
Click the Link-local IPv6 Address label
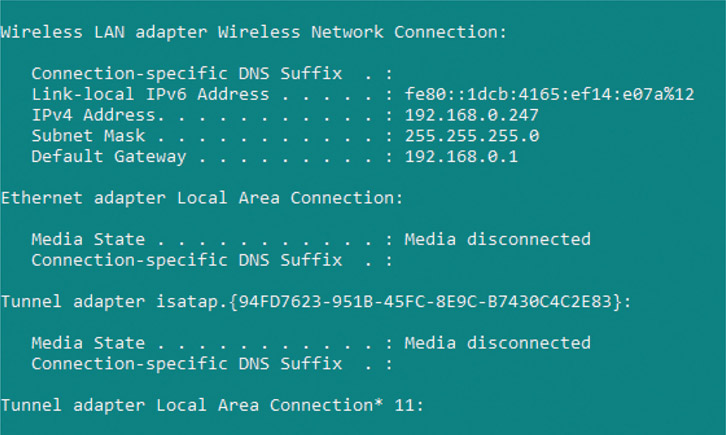point(150,94)
